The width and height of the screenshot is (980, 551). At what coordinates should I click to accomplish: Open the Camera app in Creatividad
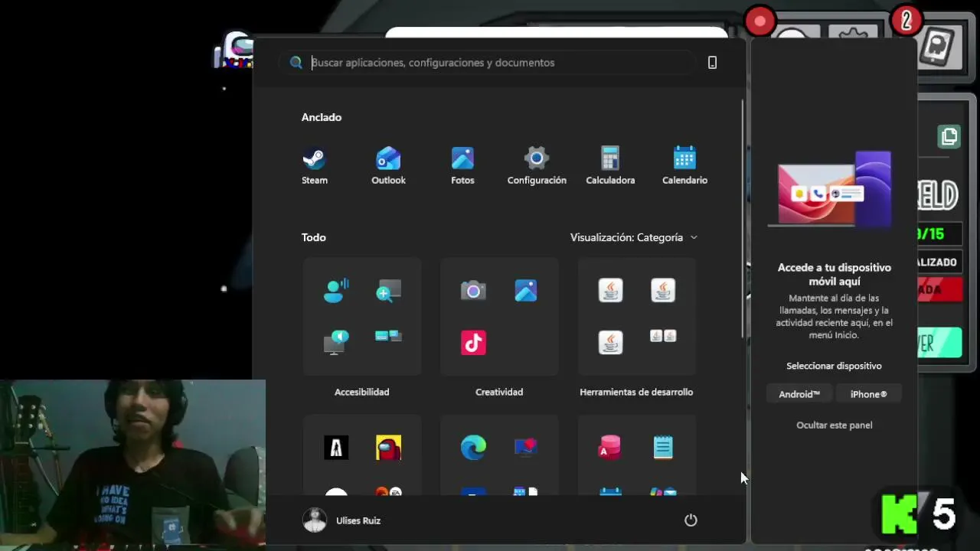(x=473, y=290)
